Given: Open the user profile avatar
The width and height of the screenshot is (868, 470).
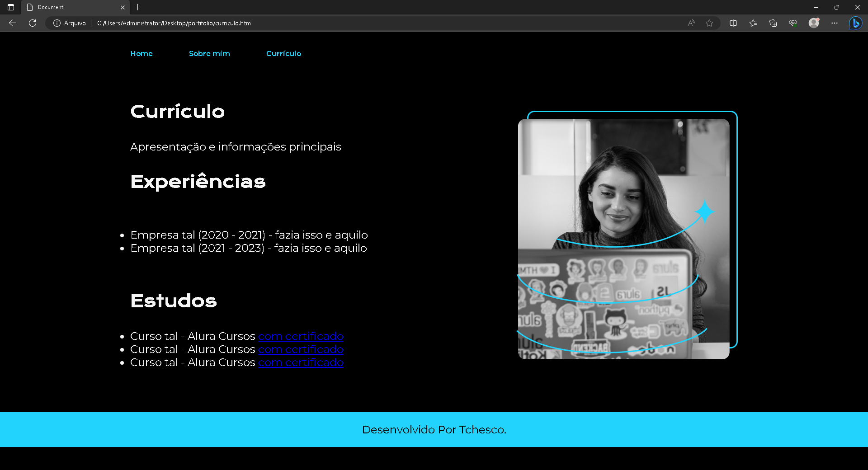Looking at the screenshot, I should click(814, 23).
